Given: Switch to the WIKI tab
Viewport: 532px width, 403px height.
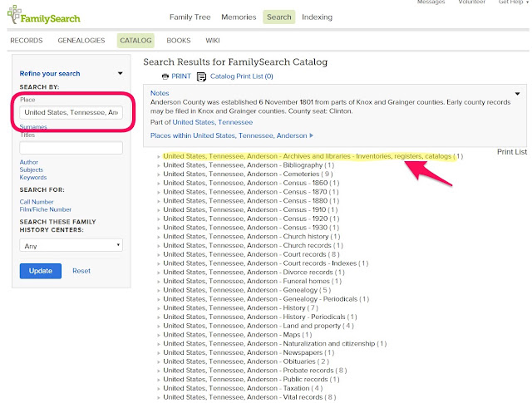Looking at the screenshot, I should [213, 41].
